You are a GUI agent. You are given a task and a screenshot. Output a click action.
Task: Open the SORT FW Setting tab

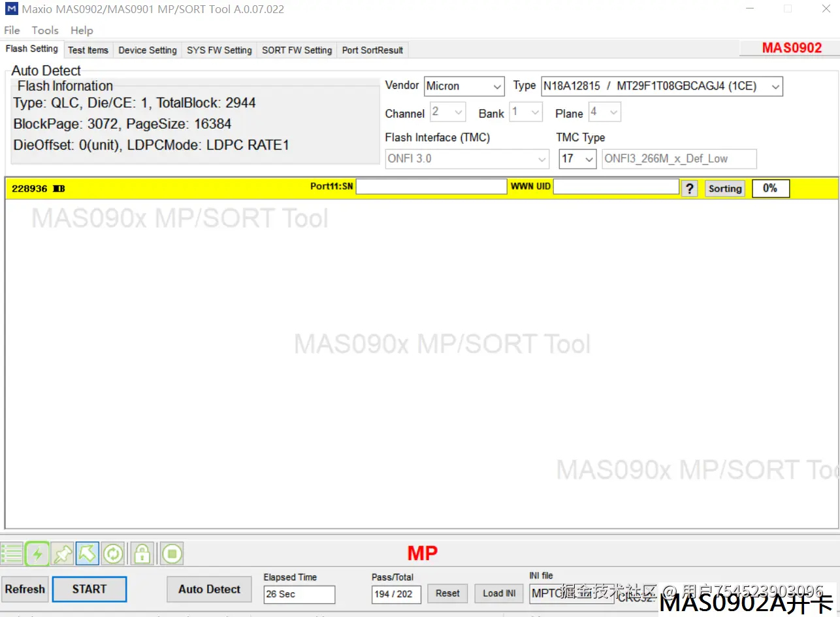297,50
